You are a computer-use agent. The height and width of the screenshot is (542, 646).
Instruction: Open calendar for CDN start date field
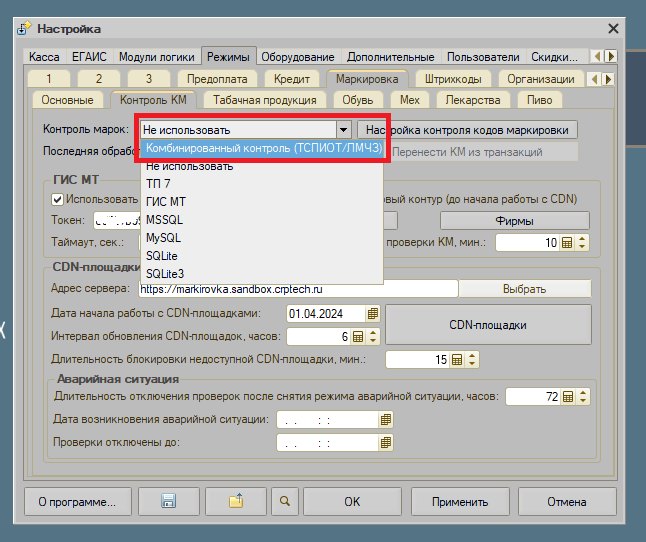tap(372, 314)
